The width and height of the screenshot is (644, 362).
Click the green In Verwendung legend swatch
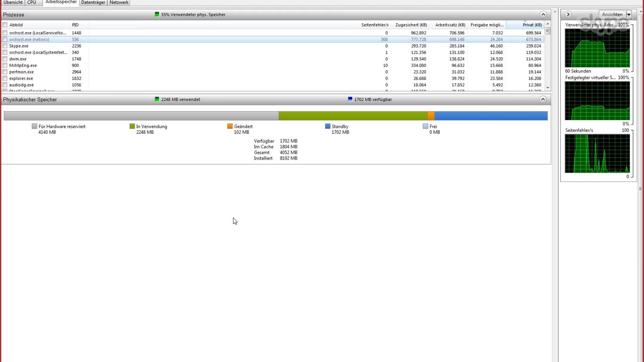tap(132, 126)
